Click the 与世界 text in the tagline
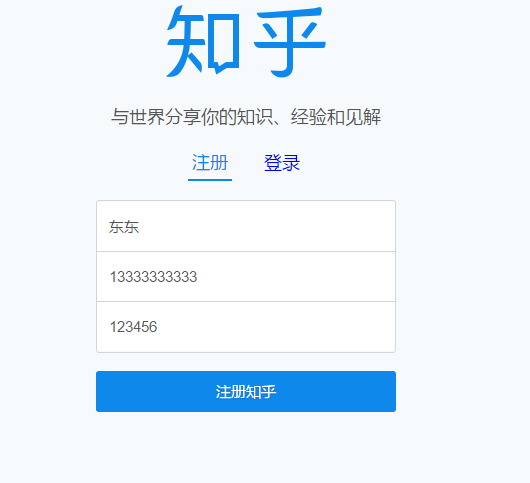The width and height of the screenshot is (530, 483). click(x=138, y=117)
